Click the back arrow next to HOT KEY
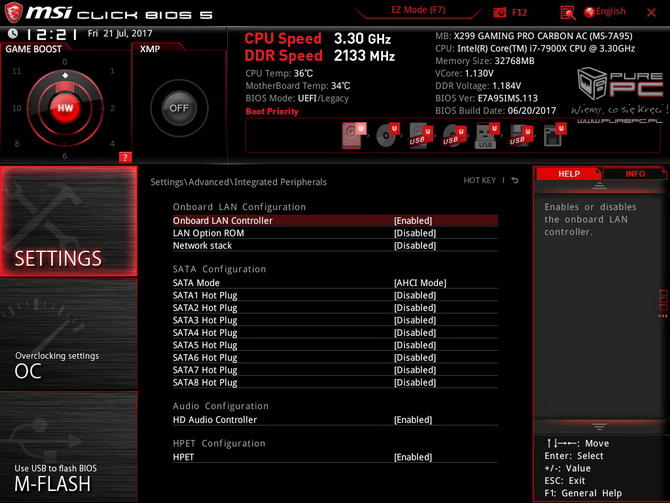Viewport: 670px width, 503px height. pos(515,180)
